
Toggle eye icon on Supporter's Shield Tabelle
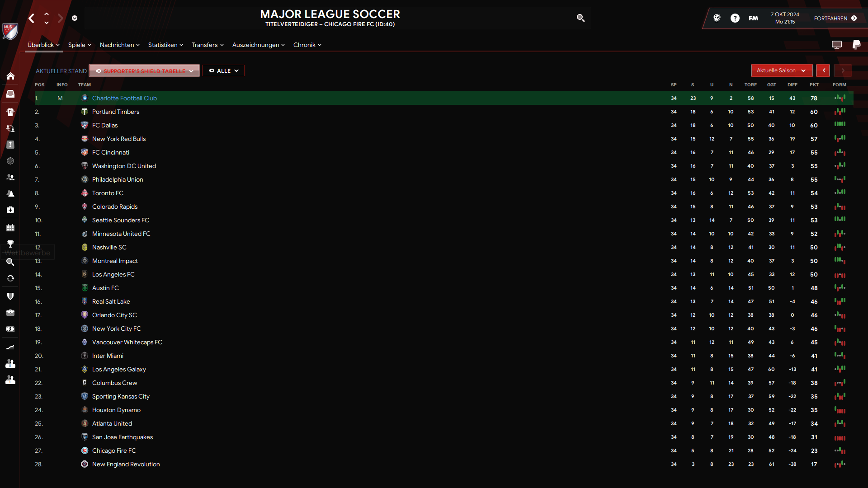(99, 71)
